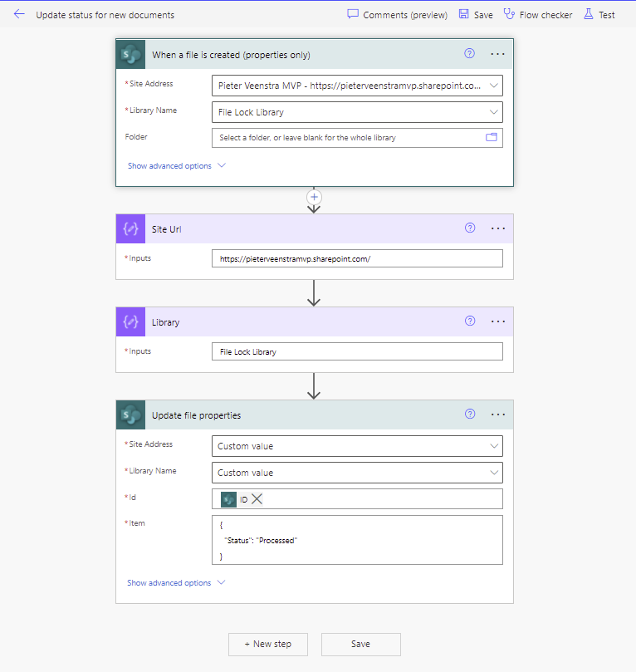Click the bottom Save button
This screenshot has width=636, height=672.
361,644
